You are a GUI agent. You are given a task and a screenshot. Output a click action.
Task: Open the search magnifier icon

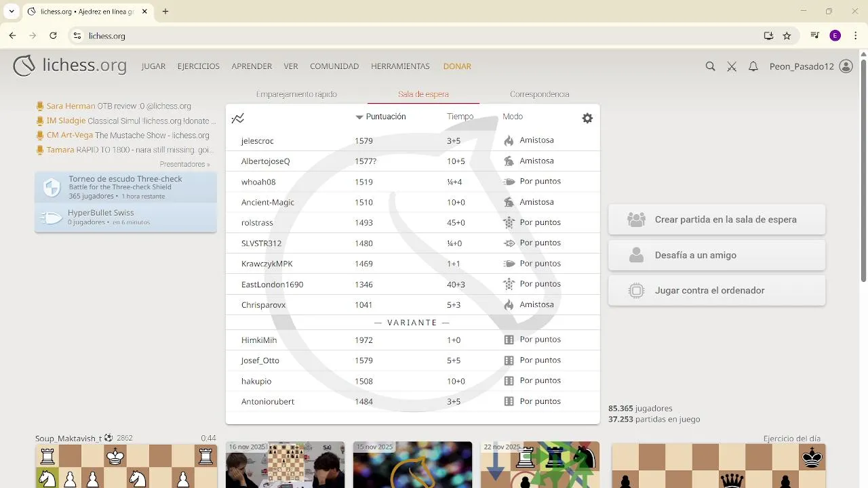click(710, 66)
